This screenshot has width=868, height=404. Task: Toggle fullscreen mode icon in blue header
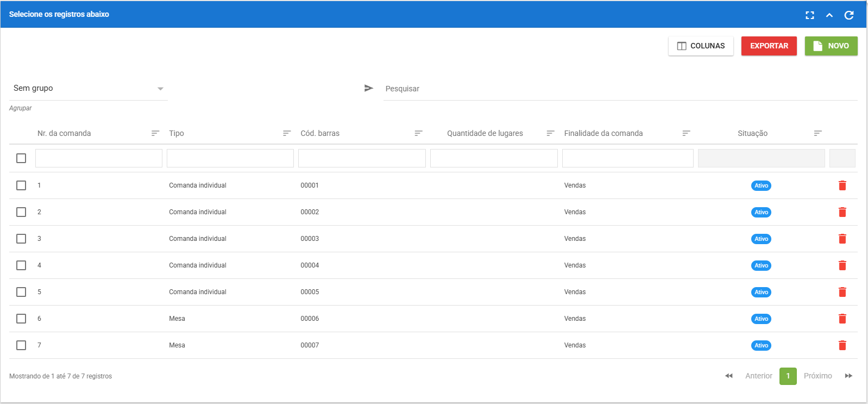(810, 15)
